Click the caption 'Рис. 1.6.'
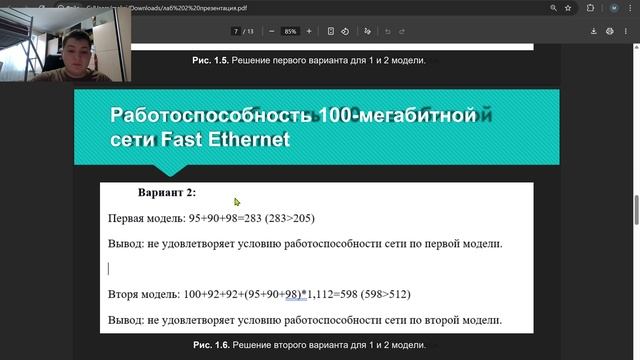This screenshot has width=640, height=360. 309,345
